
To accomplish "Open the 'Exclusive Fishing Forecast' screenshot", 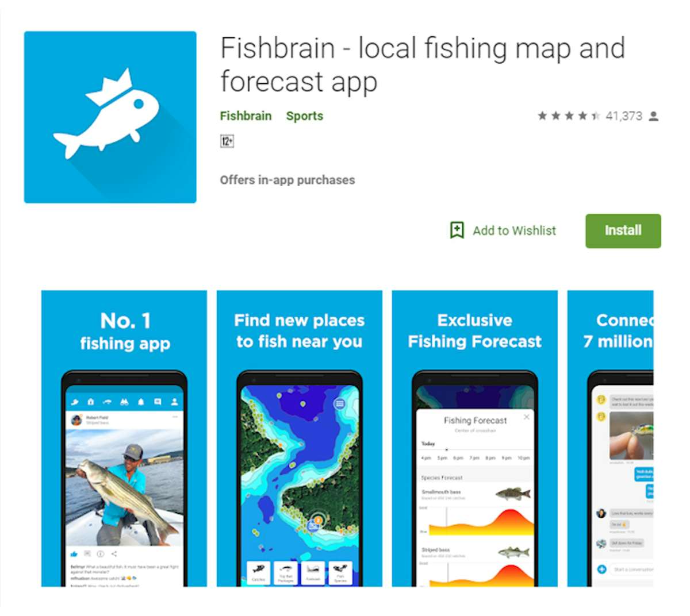I will (475, 438).
